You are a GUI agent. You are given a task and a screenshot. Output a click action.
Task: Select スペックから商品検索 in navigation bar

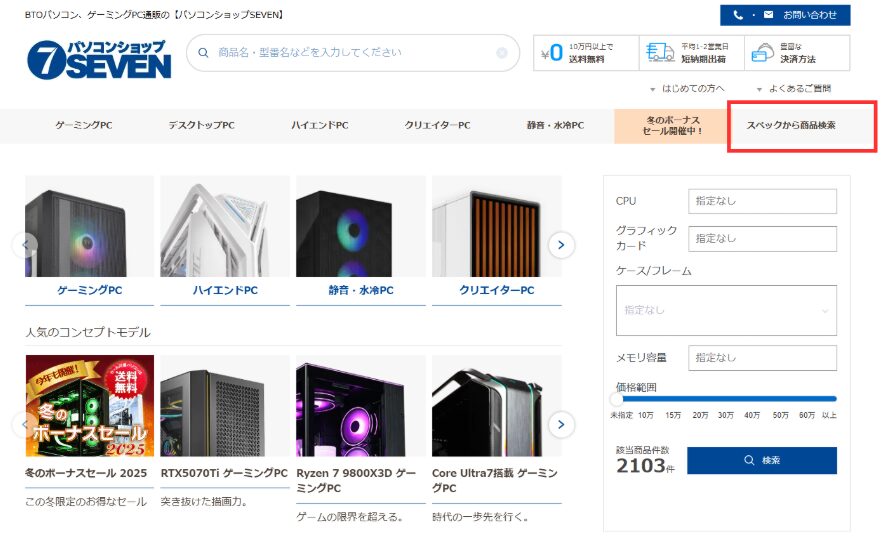[790, 126]
